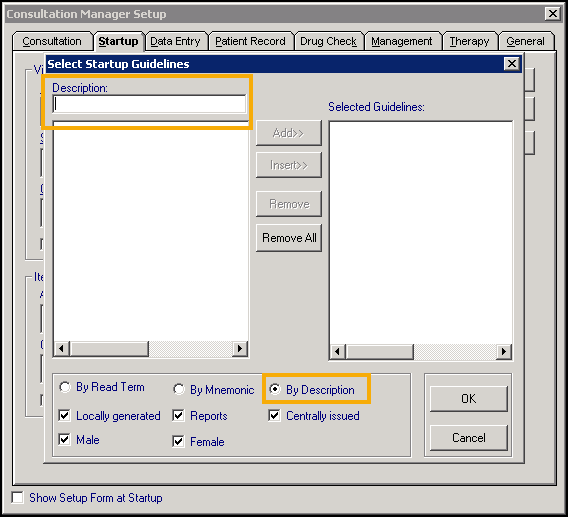
Task: Confirm with the OK button
Action: (468, 399)
